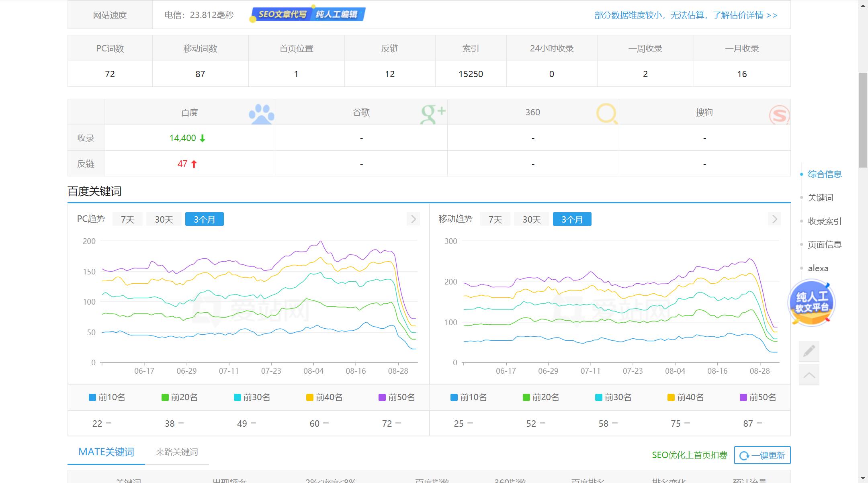Expand PC趋势 chart with right chevron
Viewport: 868px width, 483px height.
413,219
